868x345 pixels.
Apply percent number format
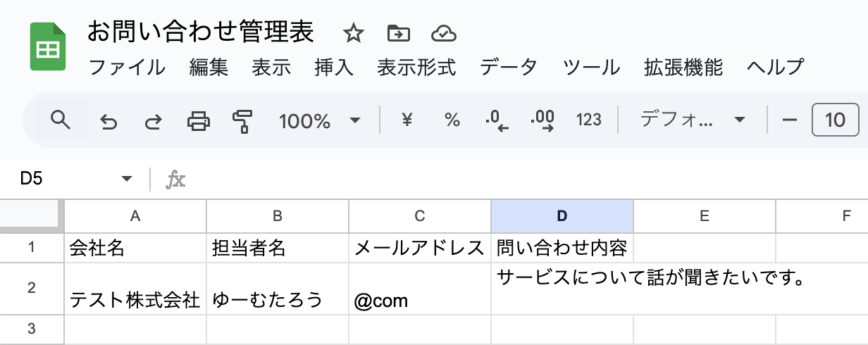point(452,120)
